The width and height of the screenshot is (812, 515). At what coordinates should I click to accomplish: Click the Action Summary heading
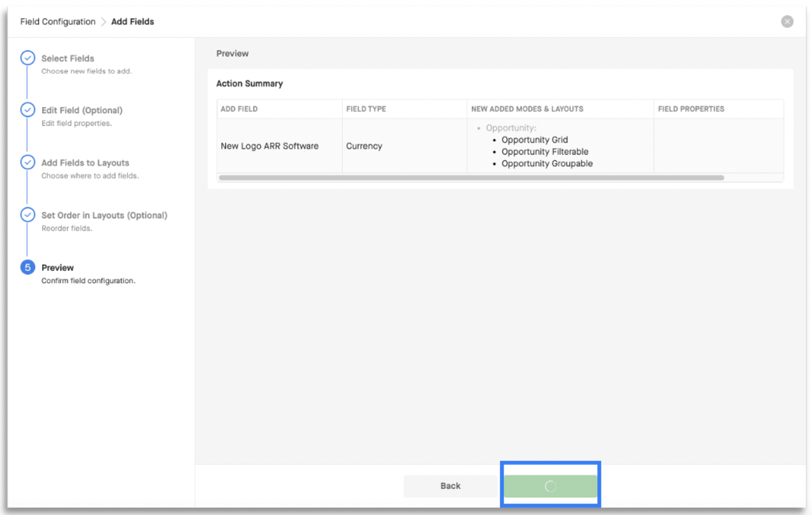pos(249,84)
